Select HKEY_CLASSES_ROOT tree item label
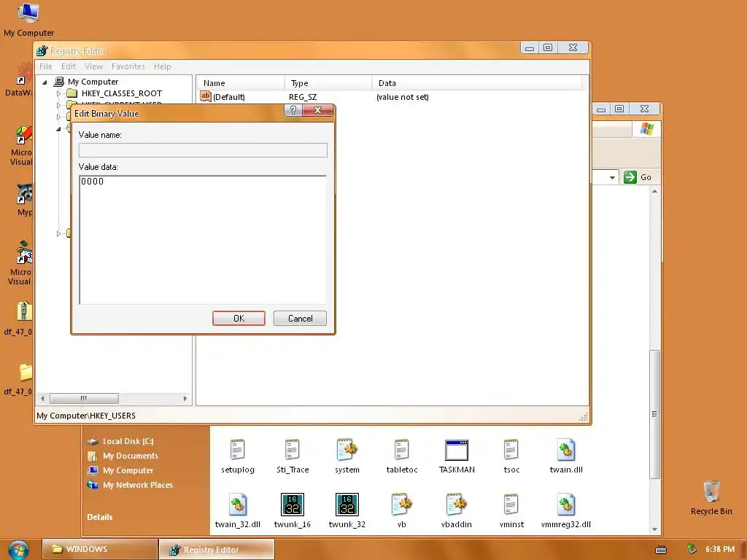 (122, 93)
